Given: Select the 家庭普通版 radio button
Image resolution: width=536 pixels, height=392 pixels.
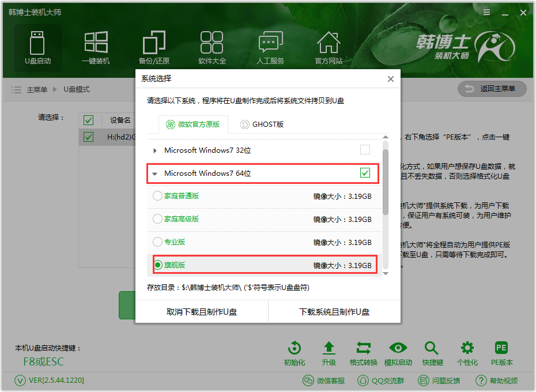Looking at the screenshot, I should tap(157, 196).
